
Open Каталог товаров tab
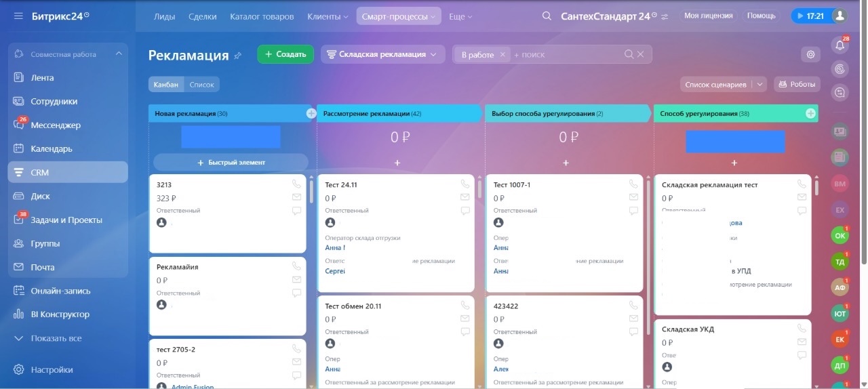tap(262, 16)
